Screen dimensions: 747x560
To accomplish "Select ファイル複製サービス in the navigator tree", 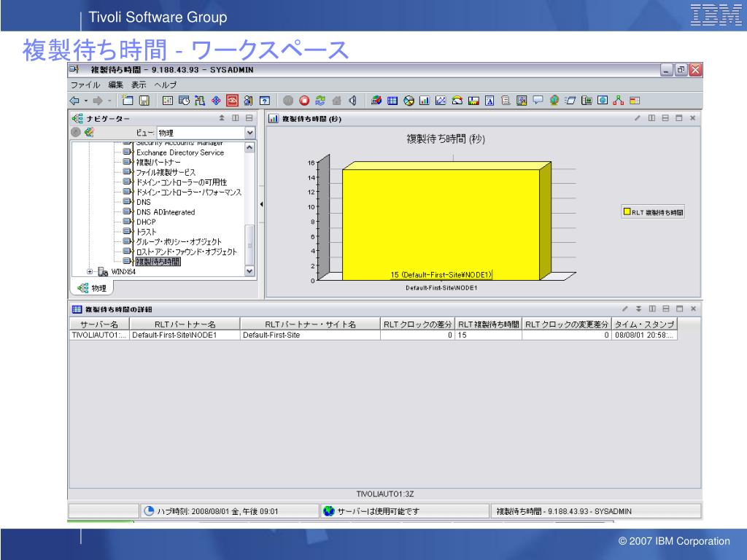I will click(166, 172).
